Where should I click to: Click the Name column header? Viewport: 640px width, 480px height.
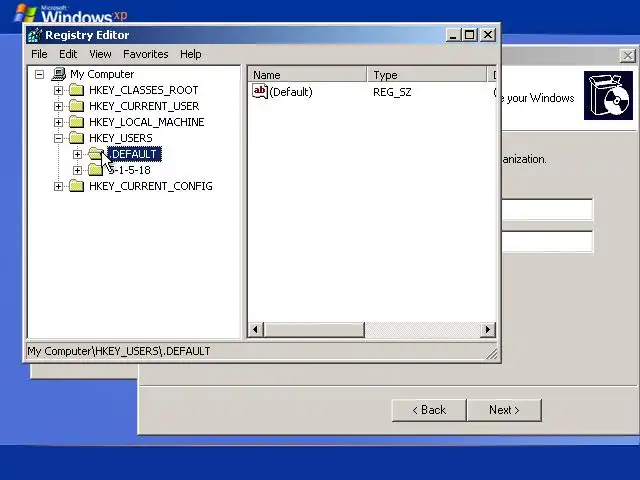(307, 75)
